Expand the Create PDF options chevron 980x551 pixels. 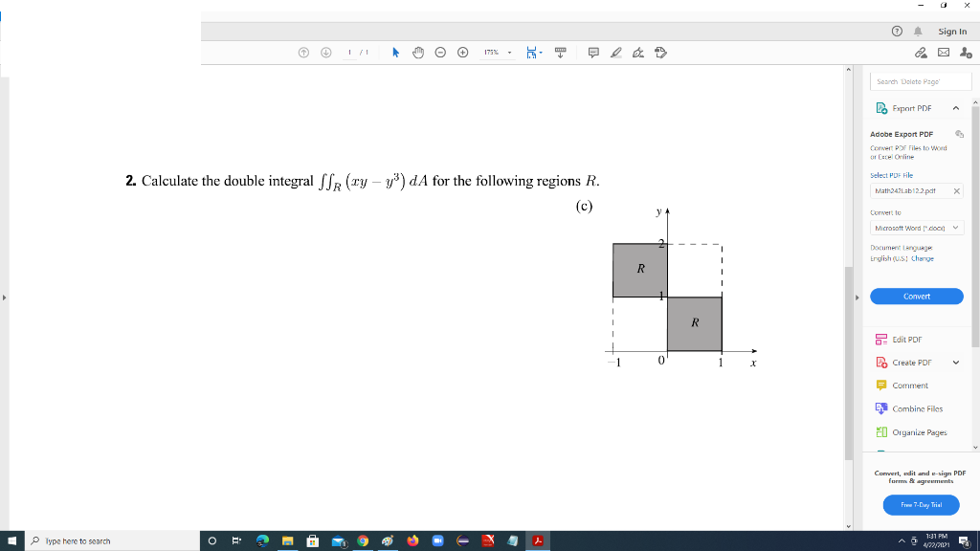tap(957, 362)
